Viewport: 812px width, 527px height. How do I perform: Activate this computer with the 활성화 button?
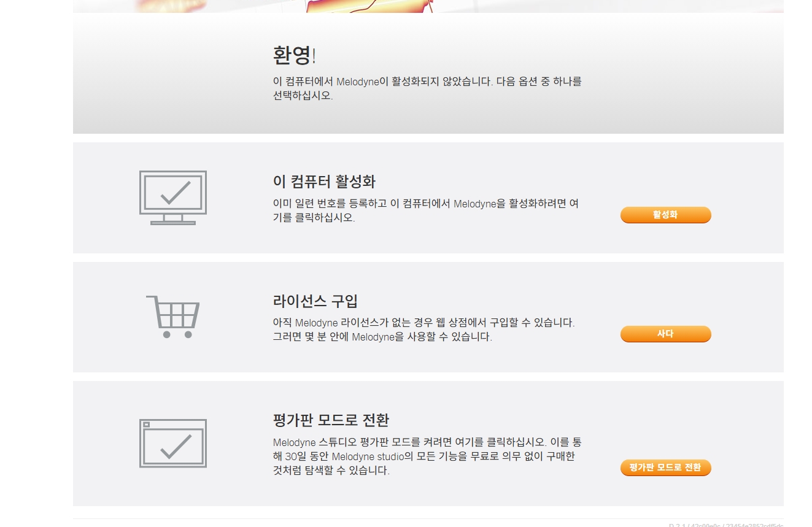point(665,215)
